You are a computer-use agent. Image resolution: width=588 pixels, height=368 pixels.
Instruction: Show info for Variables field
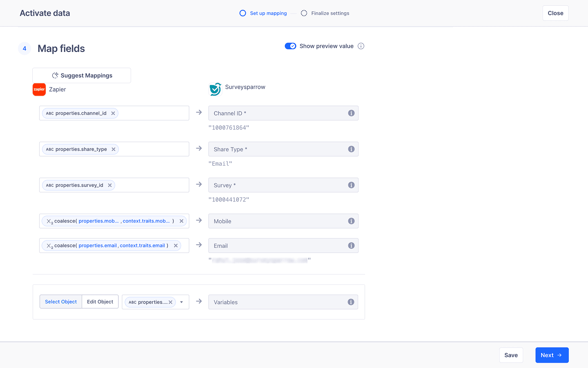point(351,302)
